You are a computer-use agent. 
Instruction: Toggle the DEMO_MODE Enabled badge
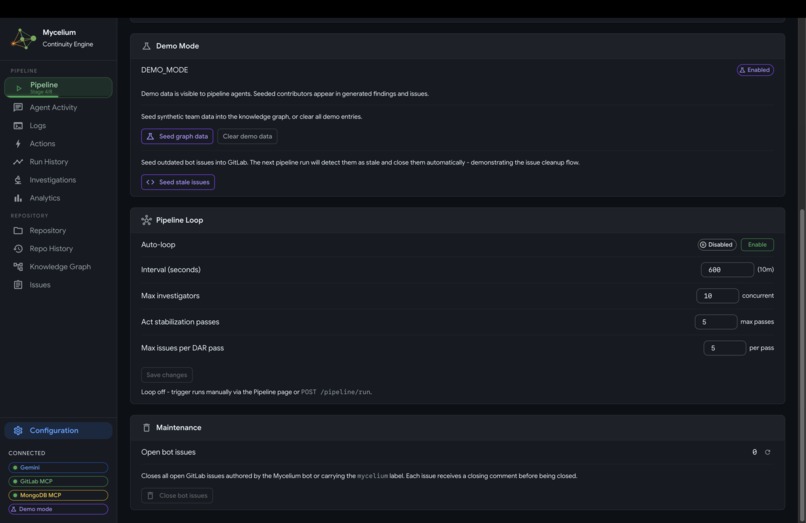tap(755, 70)
